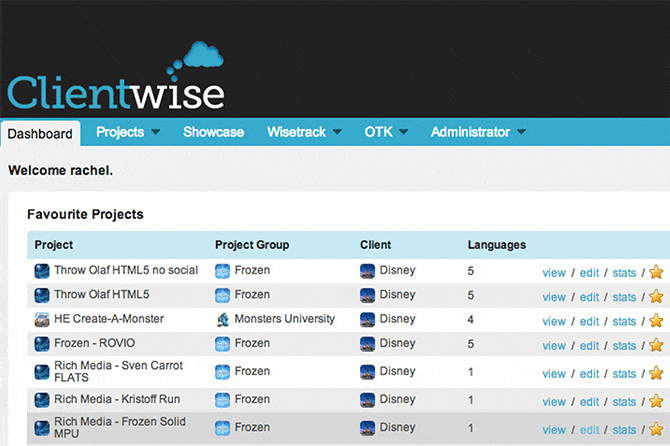Click view link for Throw Olaf HTML5
The image size is (670, 446).
point(554,297)
